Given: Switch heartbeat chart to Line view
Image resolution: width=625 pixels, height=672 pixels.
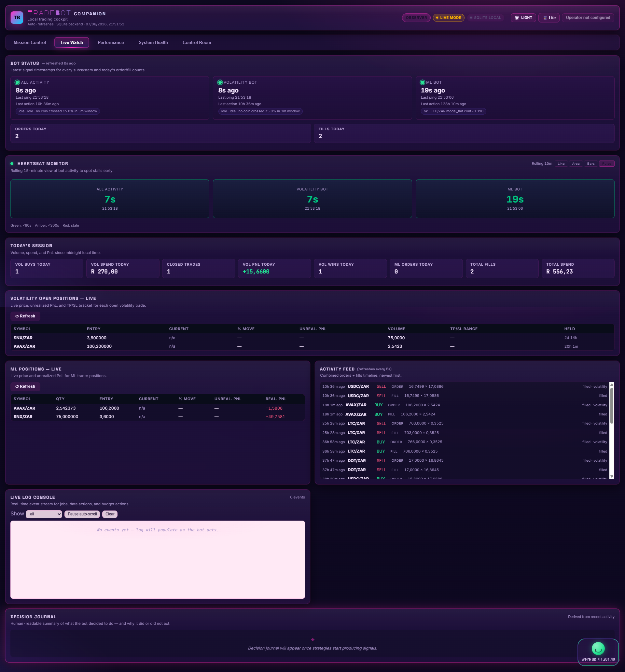Looking at the screenshot, I should 561,164.
